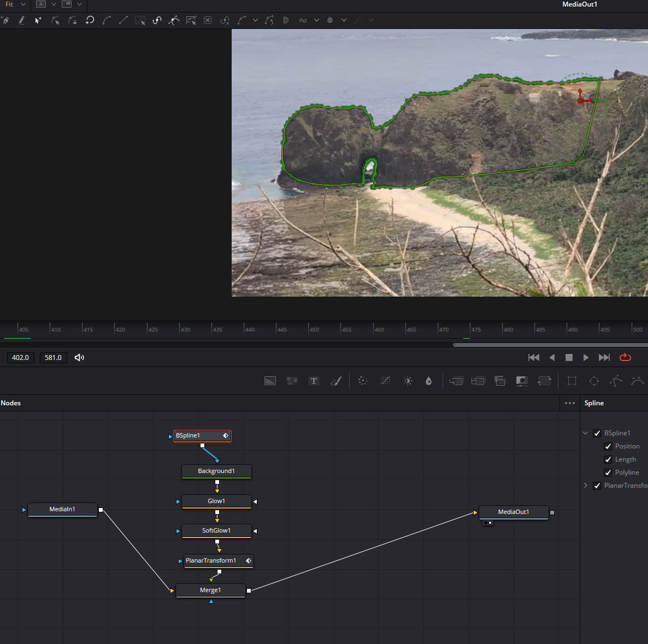Click the letter D Publish Menu icon
The height and width of the screenshot is (644, 648).
(x=286, y=20)
